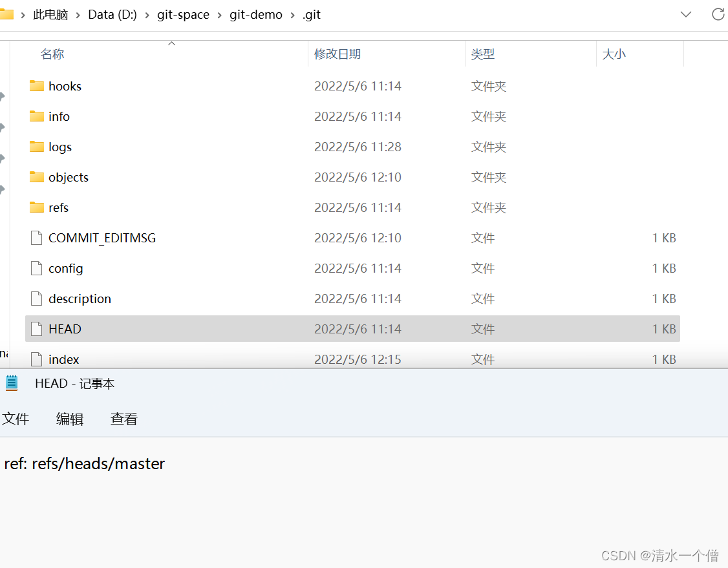Viewport: 728px width, 568px height.
Task: Open the refs folder icon
Action: click(x=37, y=207)
